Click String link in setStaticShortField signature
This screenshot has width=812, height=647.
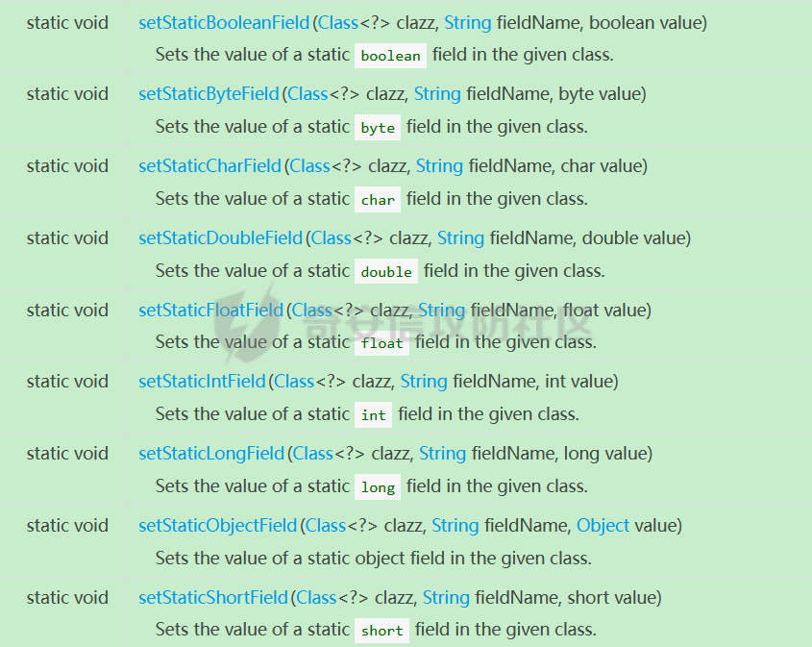[446, 597]
